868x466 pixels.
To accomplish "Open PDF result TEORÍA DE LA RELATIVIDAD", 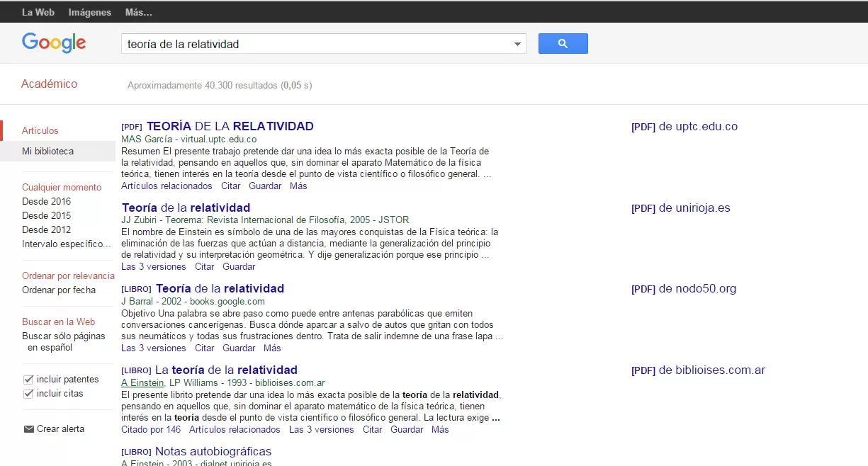I will click(230, 127).
